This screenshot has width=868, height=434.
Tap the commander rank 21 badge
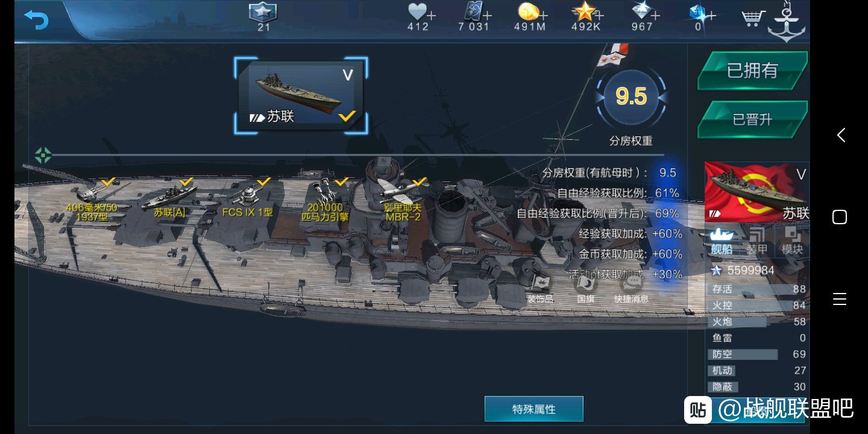tap(263, 17)
